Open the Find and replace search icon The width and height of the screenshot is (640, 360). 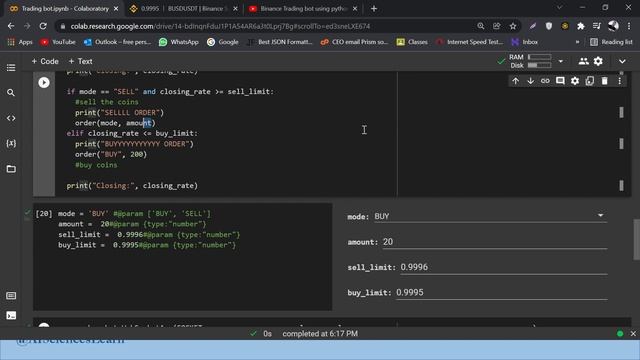tap(11, 93)
